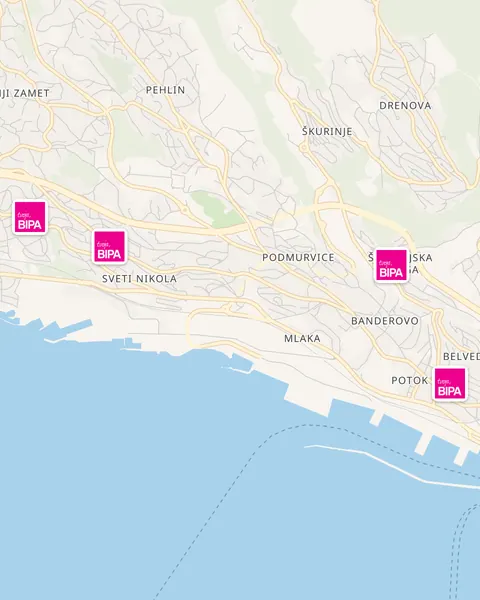Click the POTOK district label
The image size is (480, 600).
point(410,380)
